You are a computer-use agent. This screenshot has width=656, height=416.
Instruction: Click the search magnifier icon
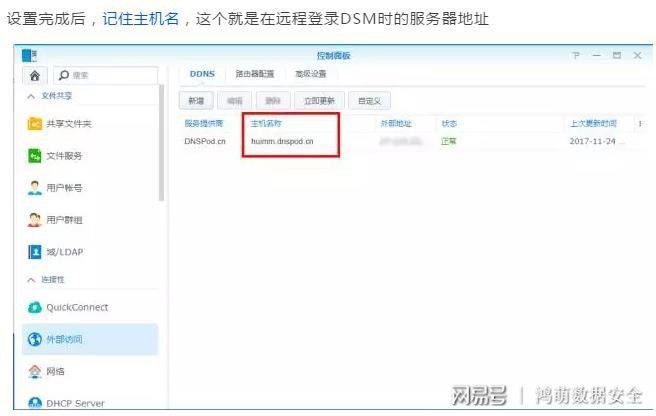[64, 75]
